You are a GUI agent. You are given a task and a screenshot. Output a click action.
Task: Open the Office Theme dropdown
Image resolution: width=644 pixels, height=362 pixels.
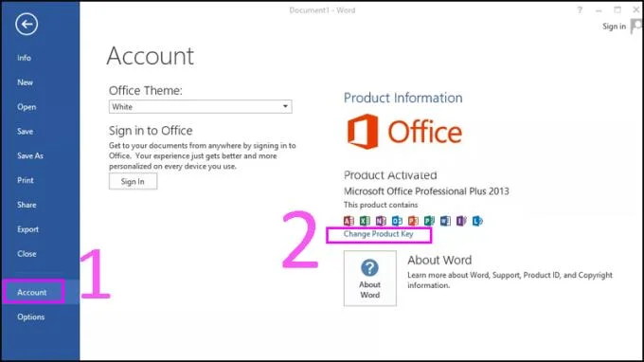tap(201, 107)
